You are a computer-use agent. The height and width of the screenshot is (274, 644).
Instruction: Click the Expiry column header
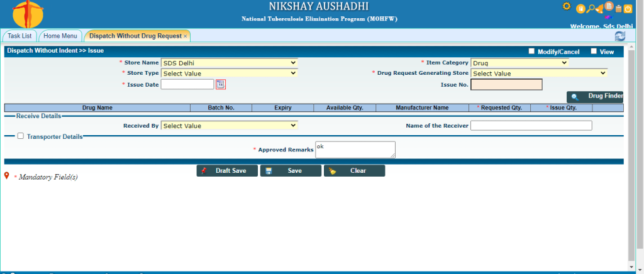282,108
